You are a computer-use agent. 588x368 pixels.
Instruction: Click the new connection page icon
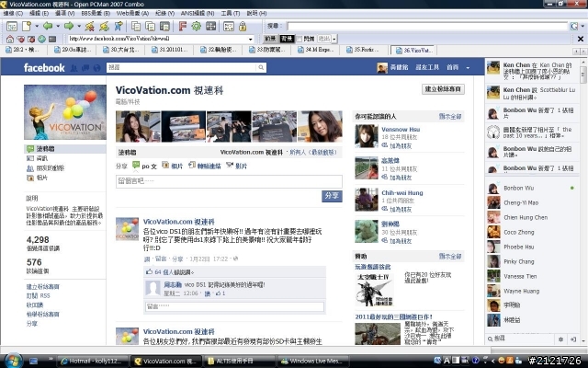click(27, 27)
